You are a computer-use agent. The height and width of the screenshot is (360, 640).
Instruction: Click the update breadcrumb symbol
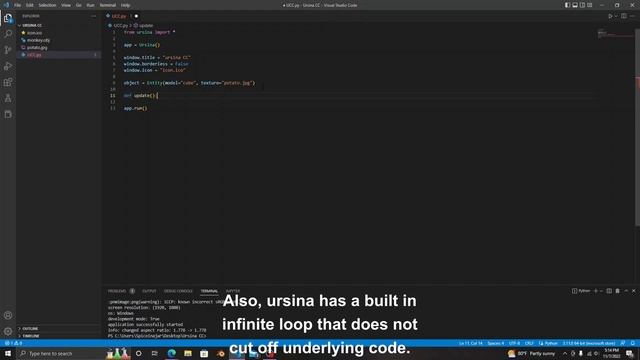click(145, 25)
